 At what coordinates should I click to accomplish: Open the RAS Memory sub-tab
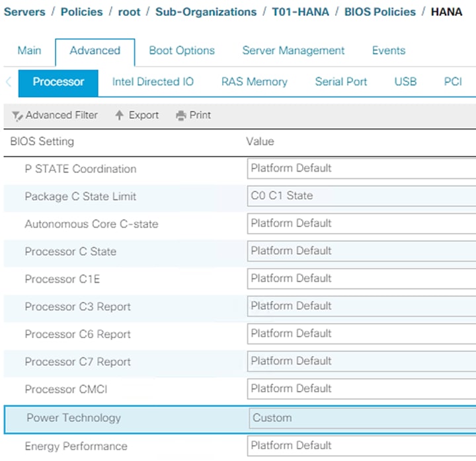click(254, 82)
